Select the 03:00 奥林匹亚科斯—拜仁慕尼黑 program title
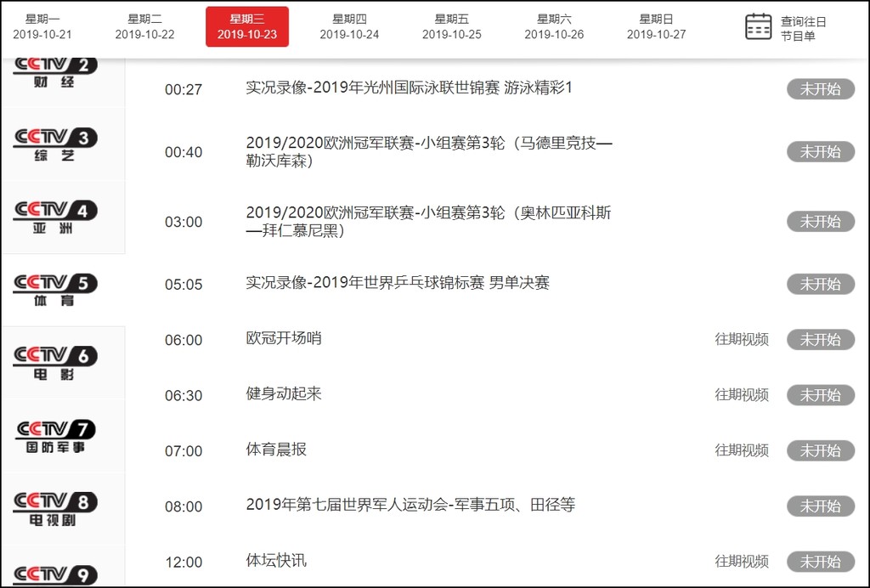 click(428, 222)
